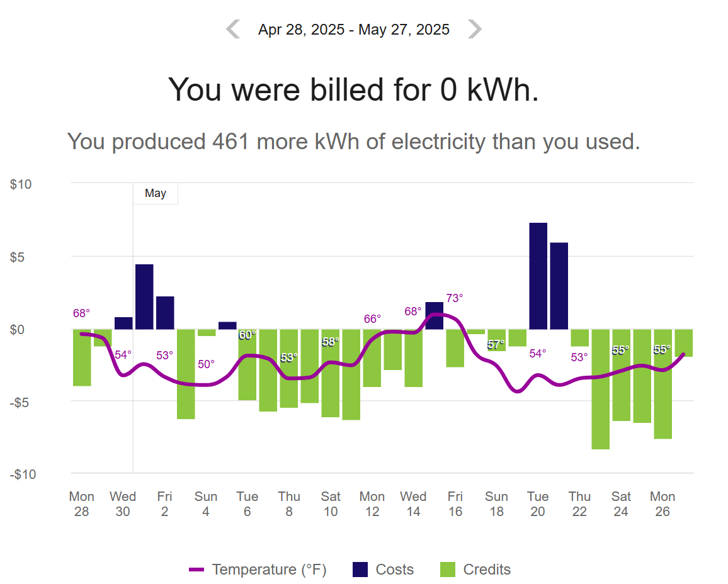Select the small cost bar near Fri 16
Viewport: 728px width, 584px height.
[435, 316]
